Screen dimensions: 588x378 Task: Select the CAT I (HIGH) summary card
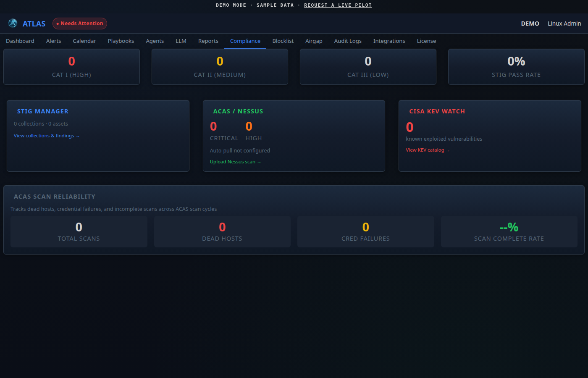point(71,67)
